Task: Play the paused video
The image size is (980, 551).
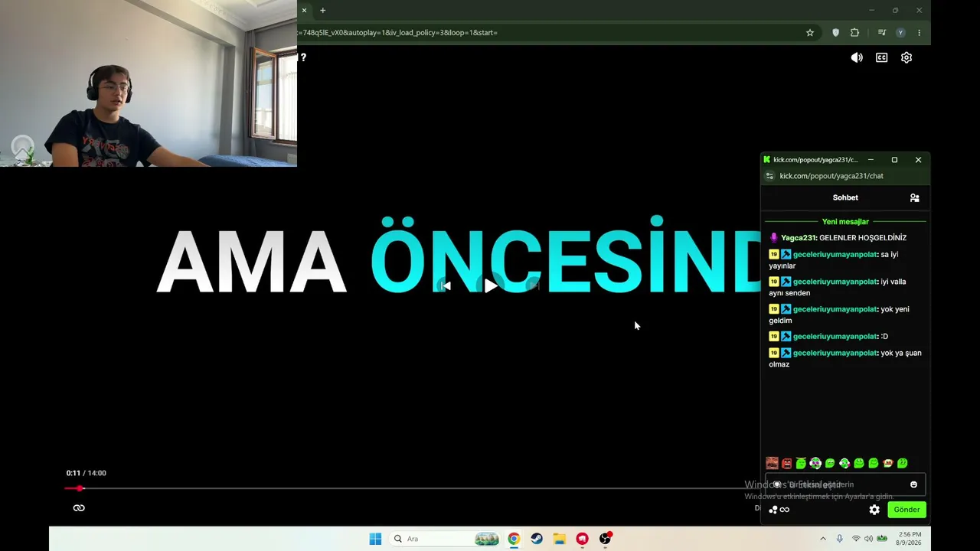Action: [x=490, y=285]
